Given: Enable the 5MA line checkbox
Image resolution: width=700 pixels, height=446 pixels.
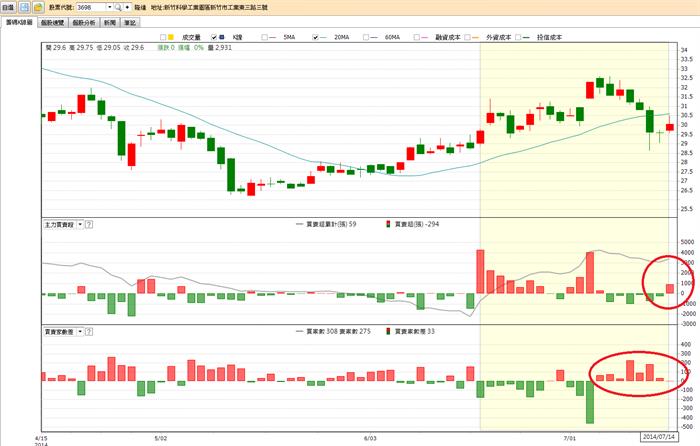Looking at the screenshot, I should [x=264, y=38].
